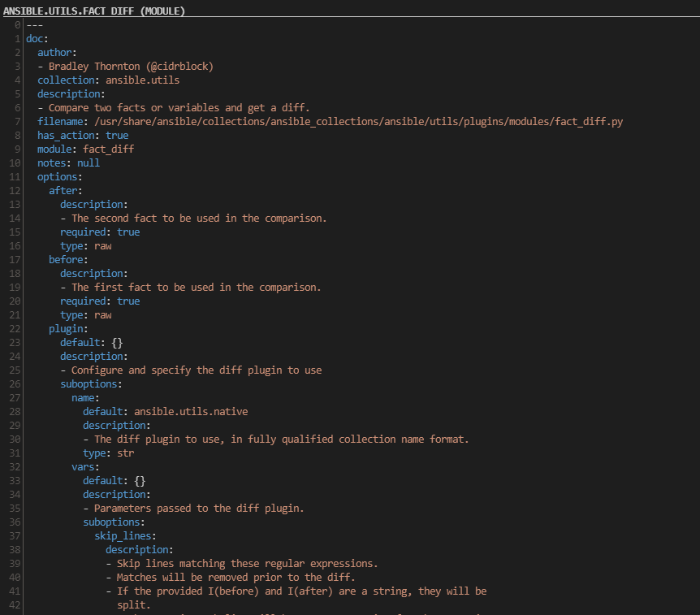700x615 pixels.
Task: Click the doc key on line 1
Action: (35, 38)
